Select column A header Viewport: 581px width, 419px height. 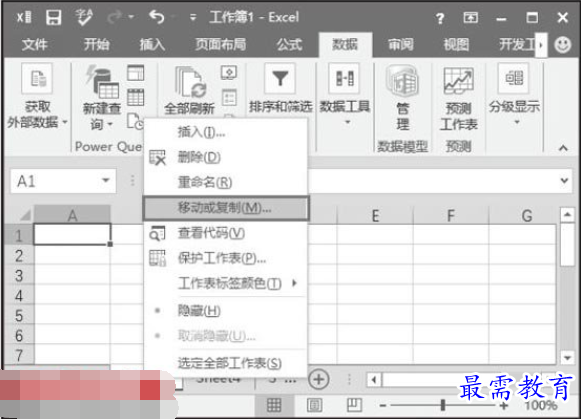click(72, 215)
